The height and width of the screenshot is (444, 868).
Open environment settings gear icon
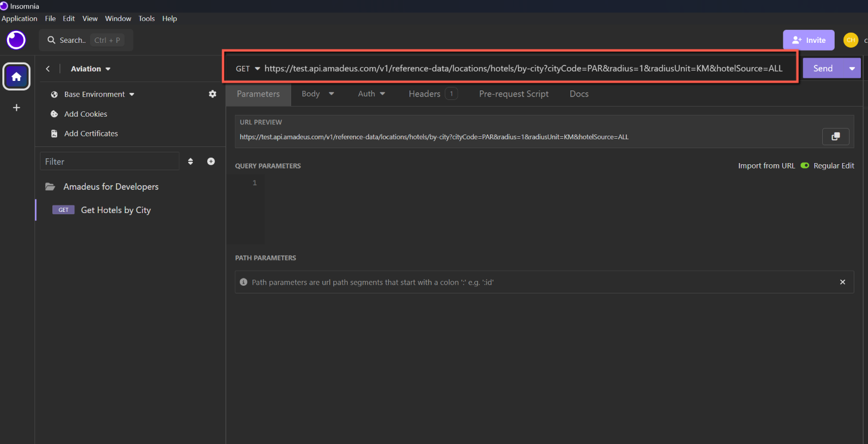point(213,94)
